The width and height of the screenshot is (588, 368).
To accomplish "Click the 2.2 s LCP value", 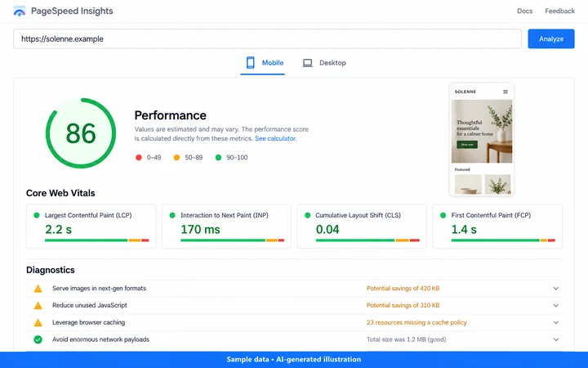I will pos(58,229).
